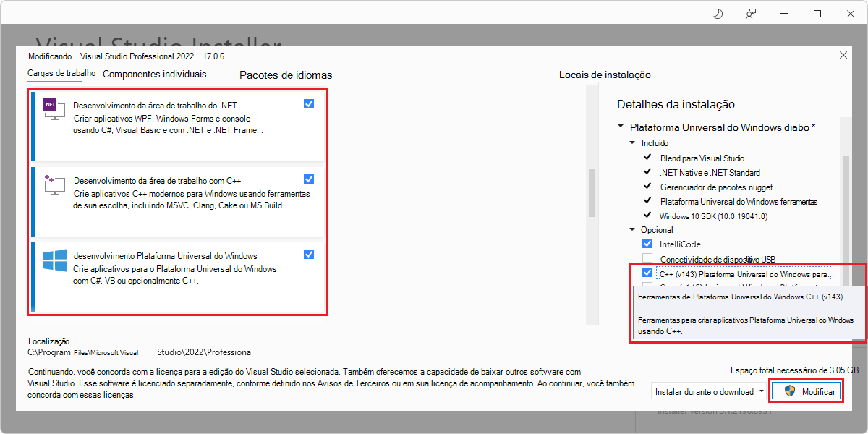Click the C++ desktop workload icon
This screenshot has width=868, height=434.
point(54,184)
